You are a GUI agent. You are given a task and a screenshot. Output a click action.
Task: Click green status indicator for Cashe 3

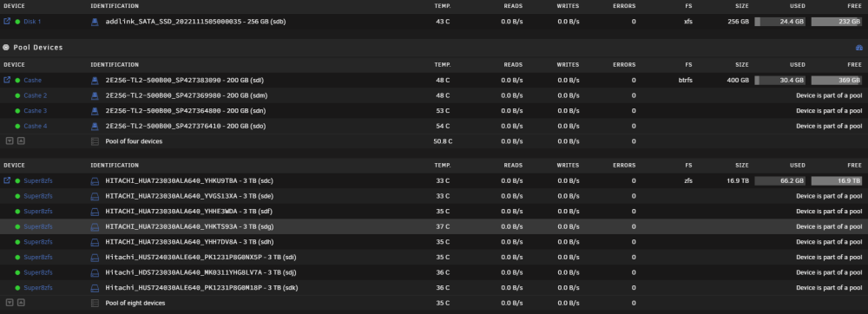[x=17, y=110]
